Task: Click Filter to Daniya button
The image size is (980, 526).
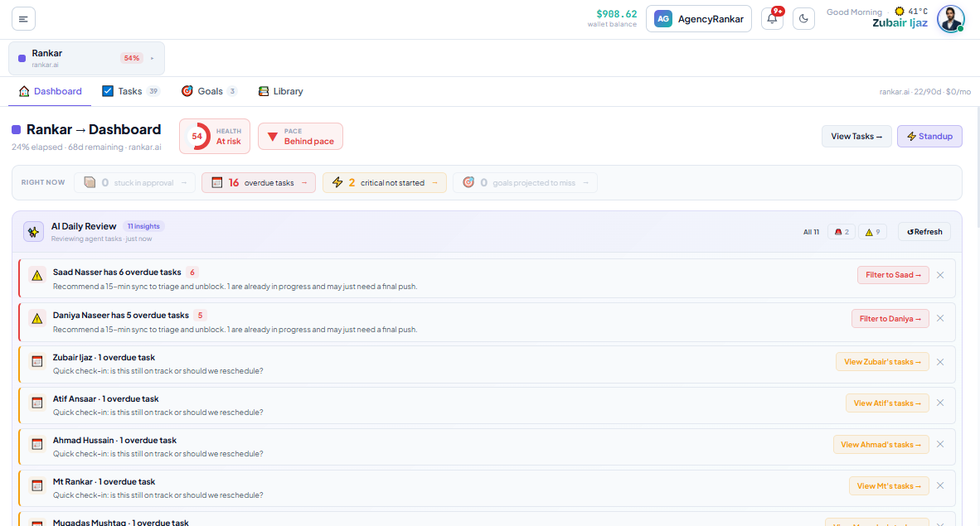Action: [890, 319]
